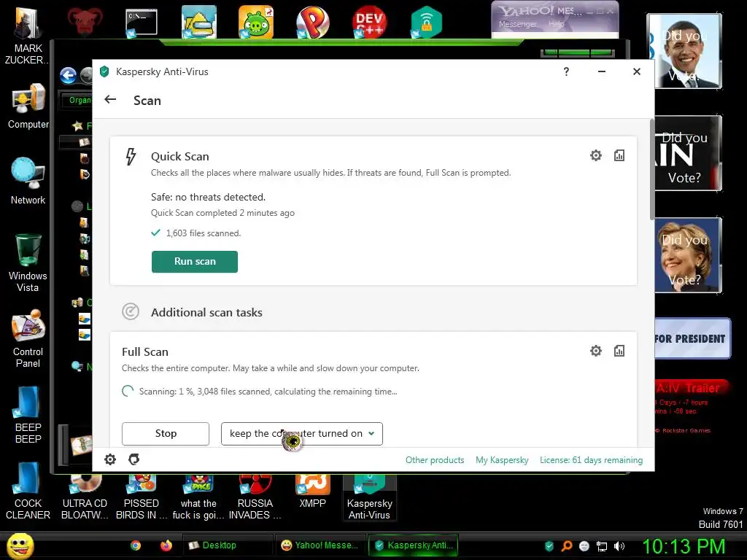Open the Other products link
Image resolution: width=747 pixels, height=560 pixels.
pos(435,460)
